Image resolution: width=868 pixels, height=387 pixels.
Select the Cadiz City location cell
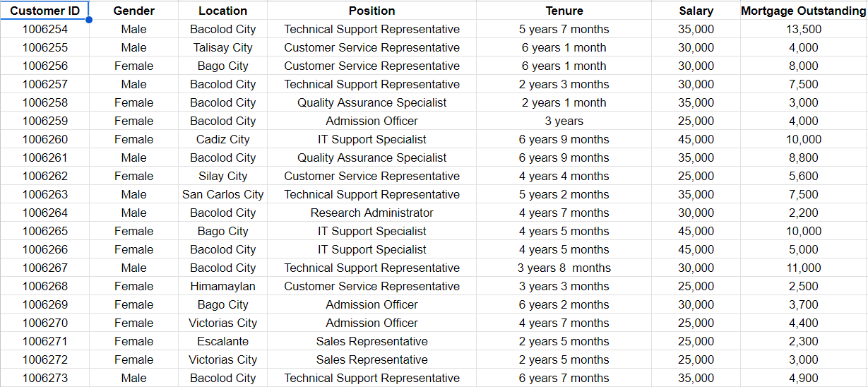pos(222,139)
